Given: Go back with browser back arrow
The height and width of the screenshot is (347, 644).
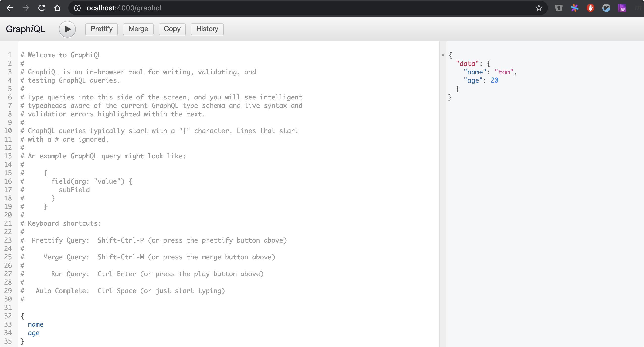Looking at the screenshot, I should click(10, 8).
